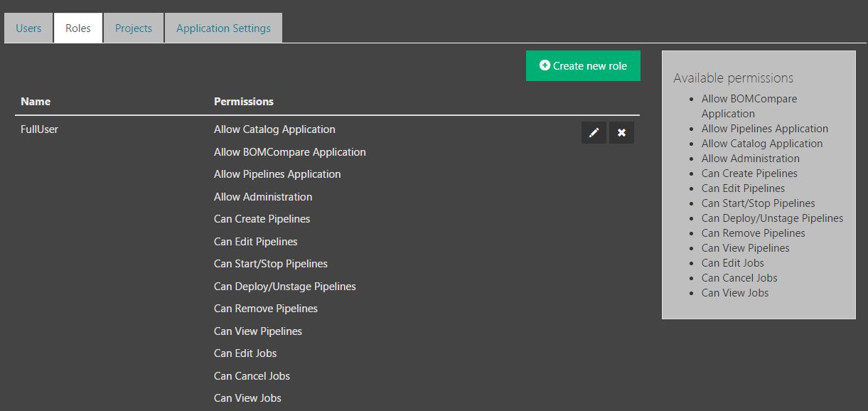Click the pencil edit icon for FullUser
The image size is (868, 411).
[x=594, y=133]
